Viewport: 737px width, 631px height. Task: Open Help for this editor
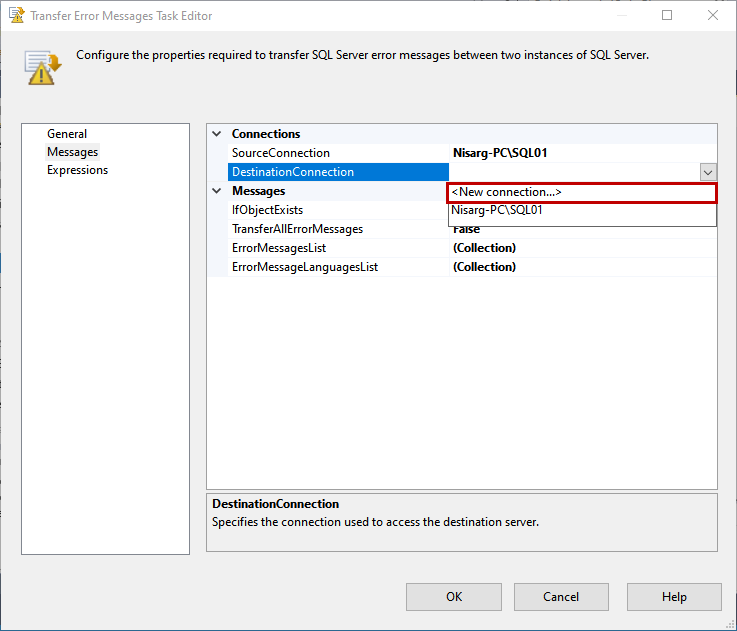674,597
